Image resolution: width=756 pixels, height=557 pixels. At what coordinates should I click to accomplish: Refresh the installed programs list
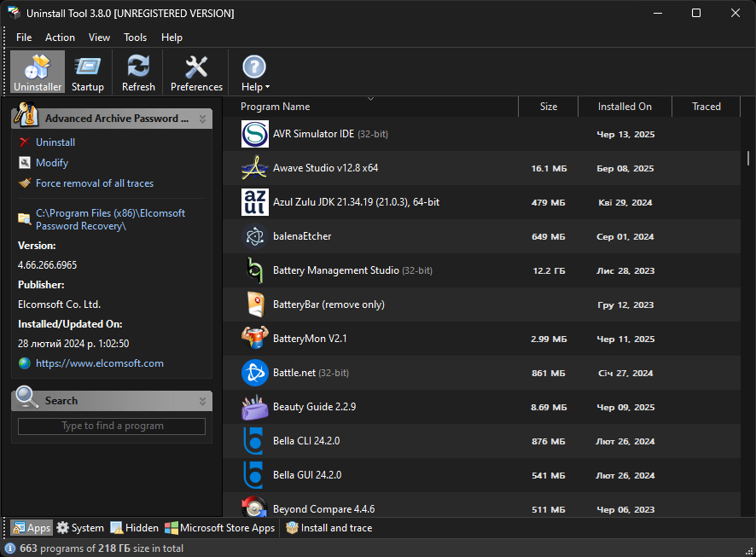138,73
